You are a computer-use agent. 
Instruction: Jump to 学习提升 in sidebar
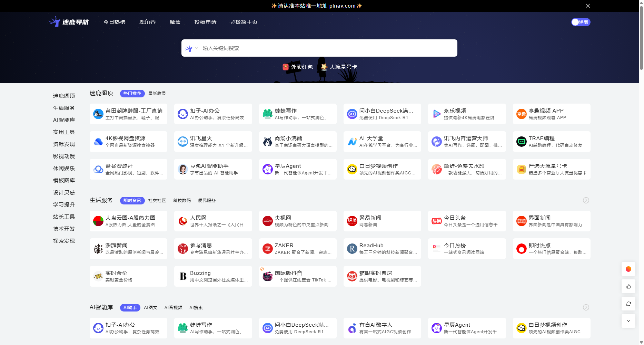point(64,205)
